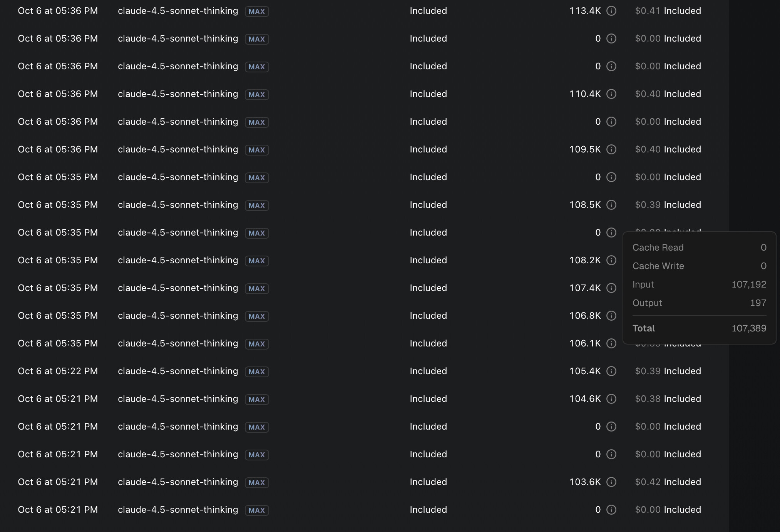Open info icon for 104.6K tokens
Viewport: 780px width, 532px height.
coord(611,399)
